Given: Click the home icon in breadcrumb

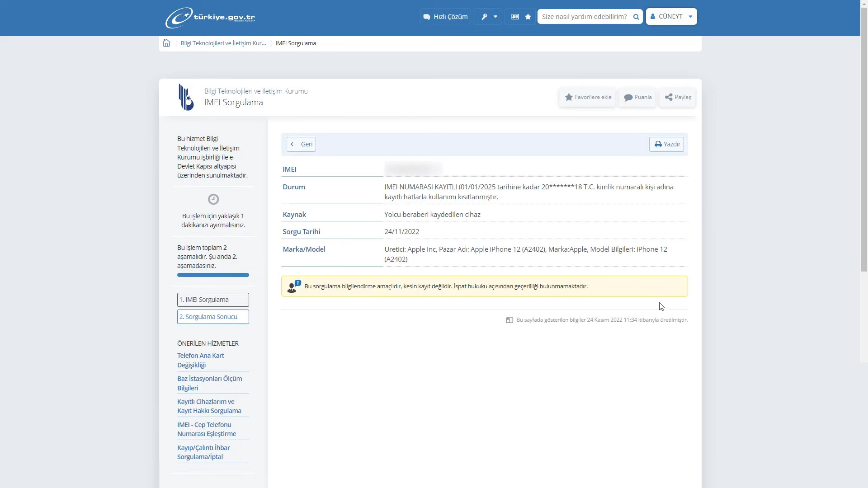Looking at the screenshot, I should (x=166, y=43).
